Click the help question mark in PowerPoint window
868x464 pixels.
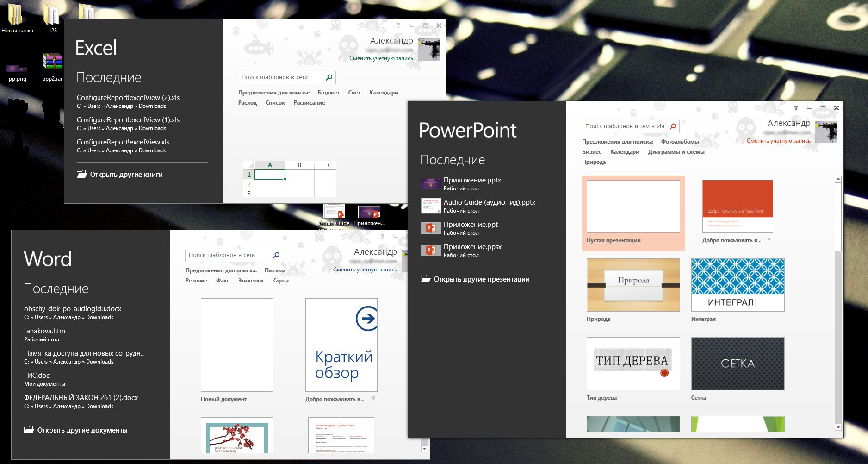point(796,108)
